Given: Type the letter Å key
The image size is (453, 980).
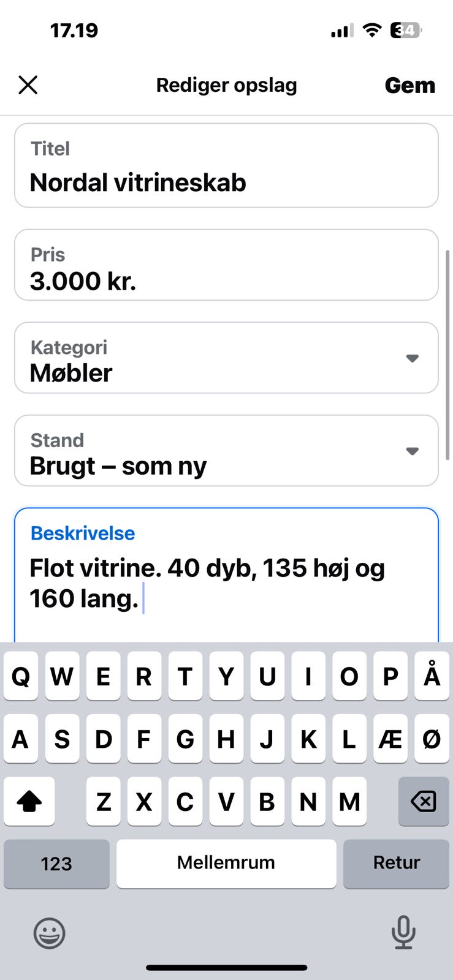Looking at the screenshot, I should click(x=432, y=676).
